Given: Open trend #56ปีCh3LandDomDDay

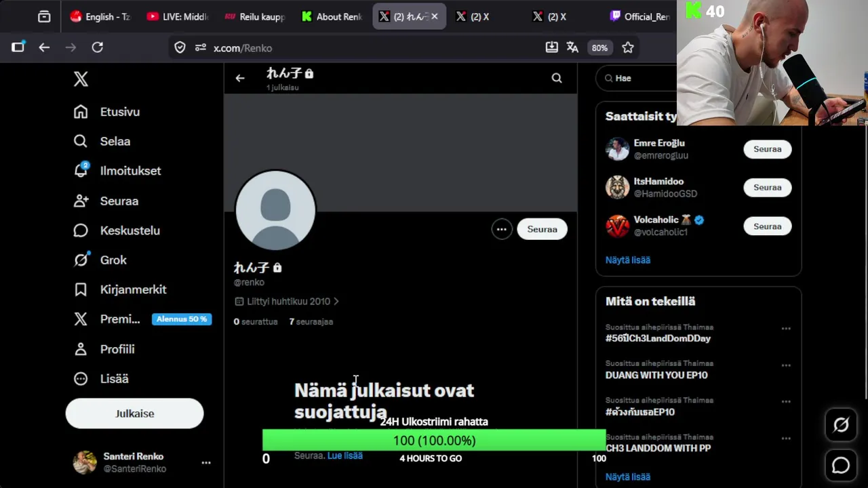Looking at the screenshot, I should [658, 338].
